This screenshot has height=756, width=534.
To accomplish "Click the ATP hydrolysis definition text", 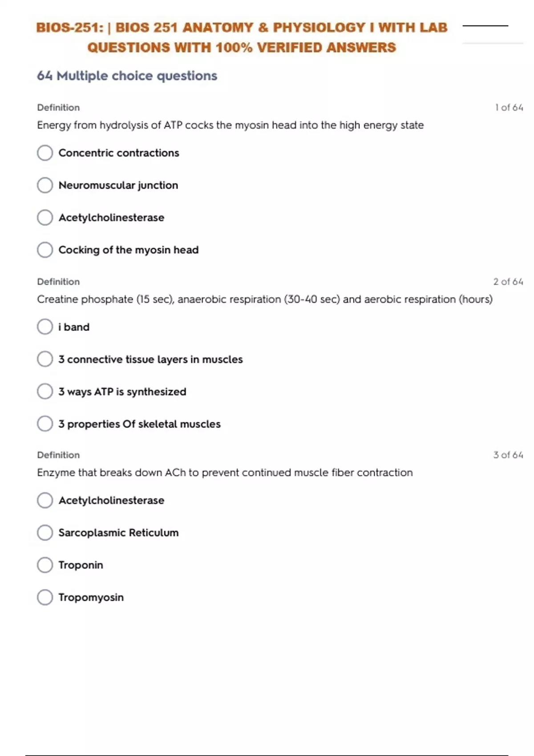I will click(230, 125).
